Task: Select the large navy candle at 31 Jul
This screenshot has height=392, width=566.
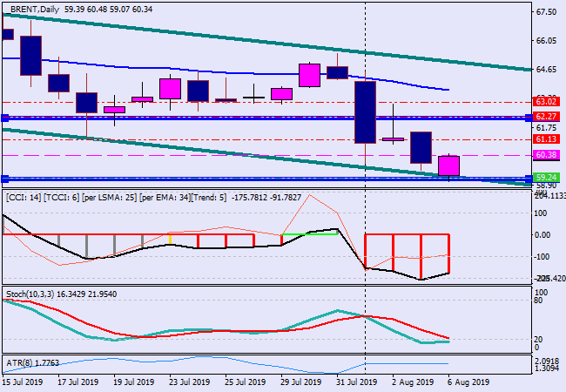Action: tap(364, 112)
